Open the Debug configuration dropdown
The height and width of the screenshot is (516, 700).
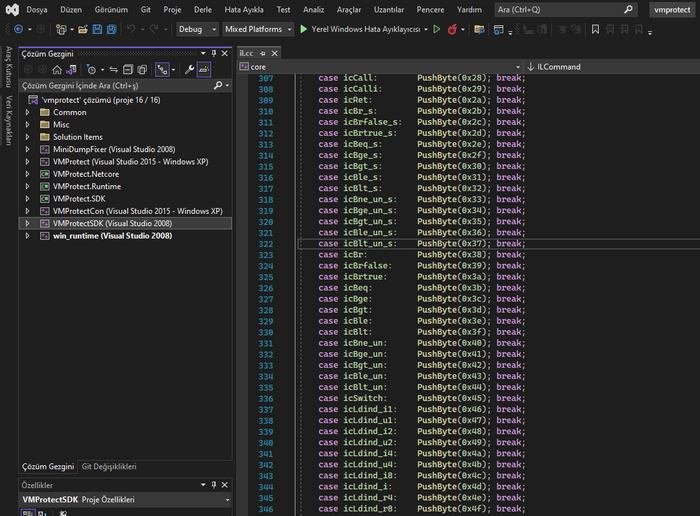pos(197,29)
